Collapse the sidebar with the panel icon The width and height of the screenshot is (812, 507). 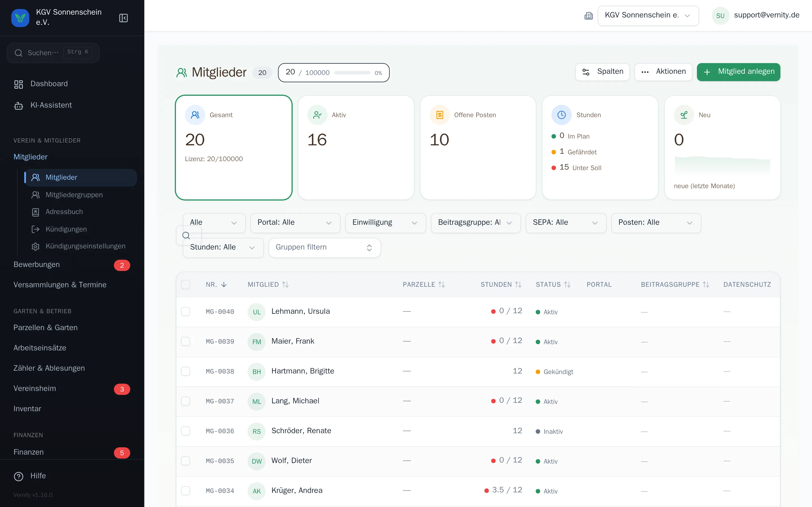pyautogui.click(x=123, y=18)
